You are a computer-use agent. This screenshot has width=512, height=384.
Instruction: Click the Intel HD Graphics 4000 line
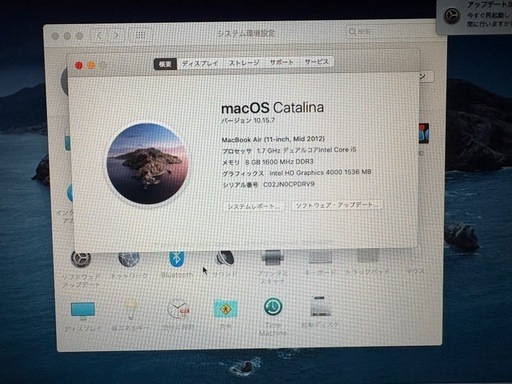(x=297, y=173)
